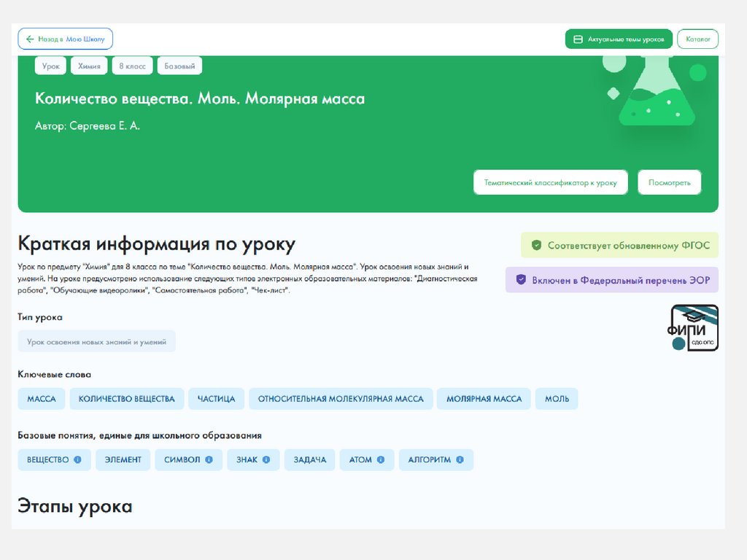Click the 'Посмотреть' button
This screenshot has height=560, width=747.
click(670, 182)
